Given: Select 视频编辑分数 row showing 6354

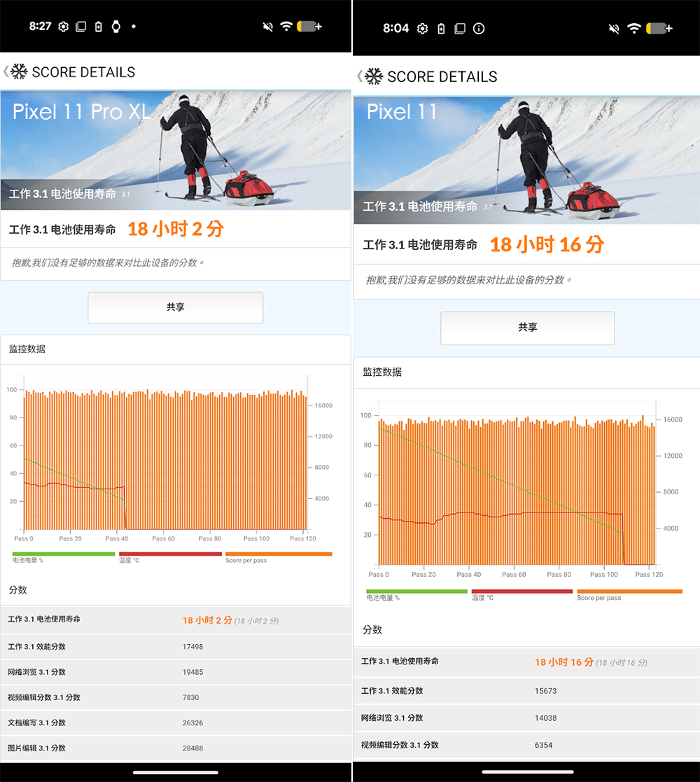Looking at the screenshot, I should (526, 745).
